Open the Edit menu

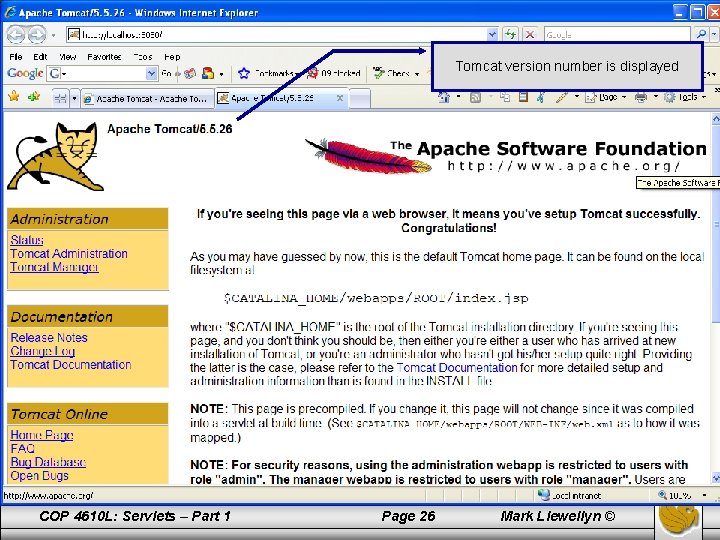coord(40,57)
